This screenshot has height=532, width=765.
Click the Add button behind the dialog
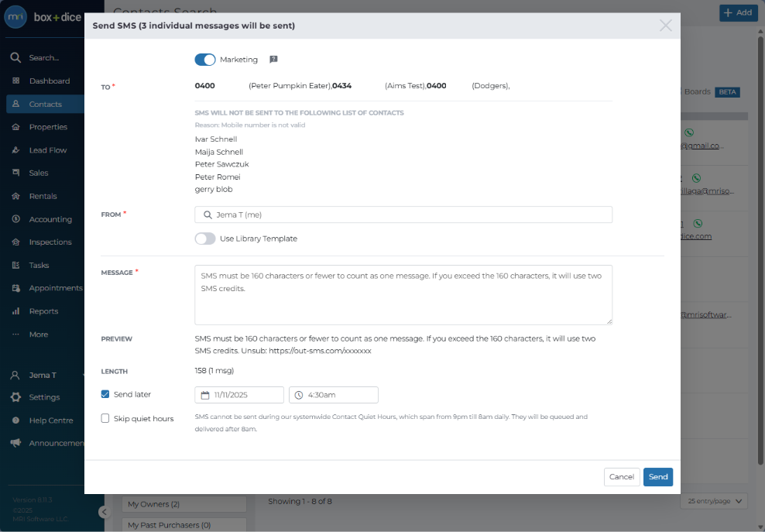pyautogui.click(x=738, y=12)
